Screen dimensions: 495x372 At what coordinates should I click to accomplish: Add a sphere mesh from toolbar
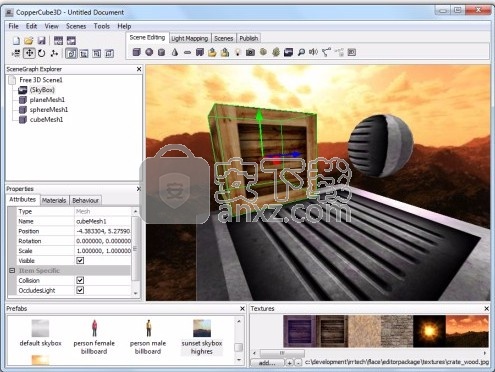click(149, 52)
